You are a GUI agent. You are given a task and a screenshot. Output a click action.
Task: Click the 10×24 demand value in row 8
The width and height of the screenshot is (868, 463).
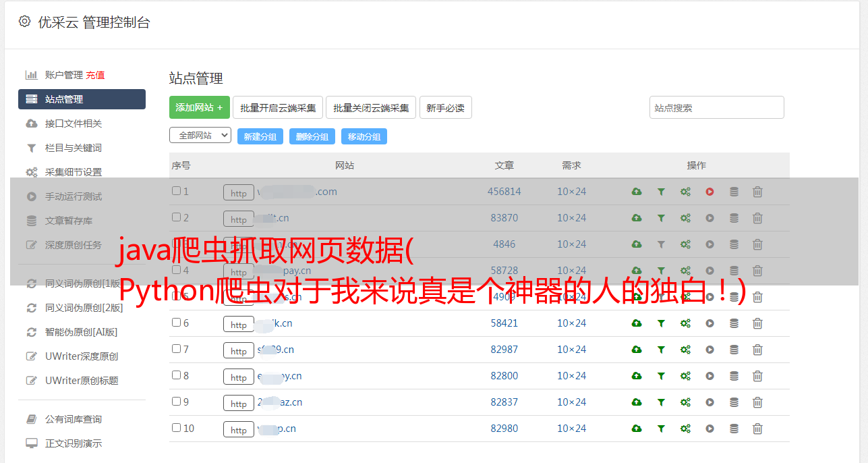571,376
